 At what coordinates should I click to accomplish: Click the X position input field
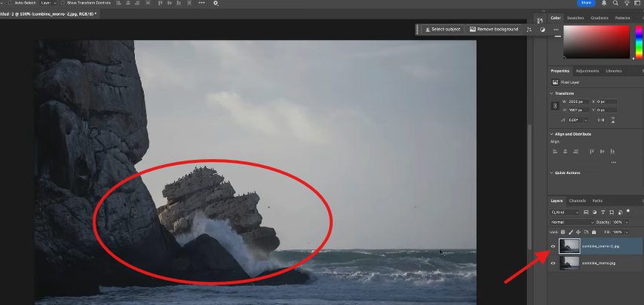coord(606,102)
